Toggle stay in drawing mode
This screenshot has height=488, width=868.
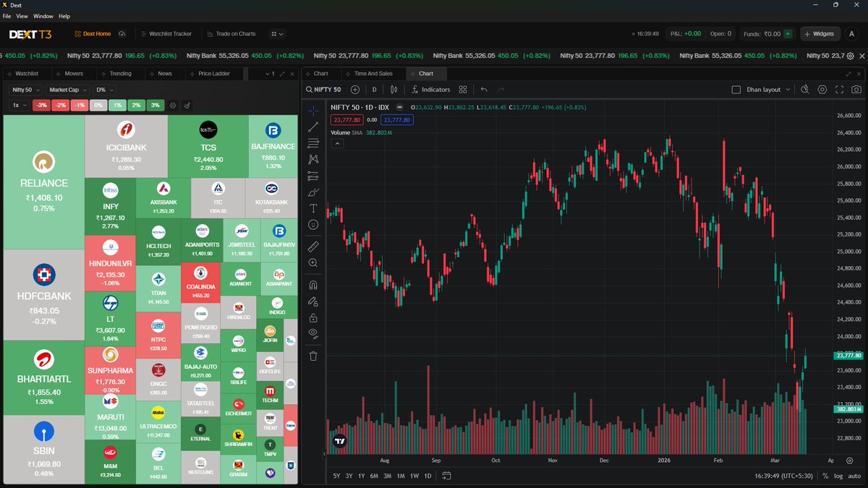pos(313,301)
